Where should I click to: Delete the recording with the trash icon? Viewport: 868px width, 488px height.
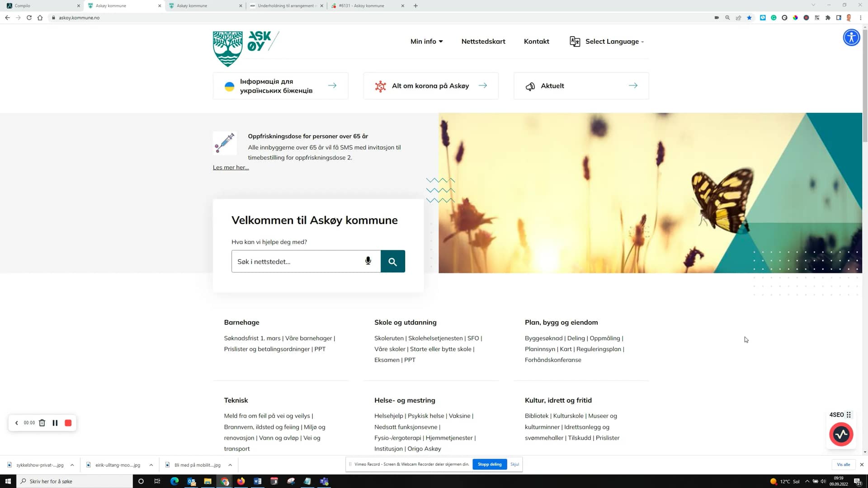pos(42,422)
